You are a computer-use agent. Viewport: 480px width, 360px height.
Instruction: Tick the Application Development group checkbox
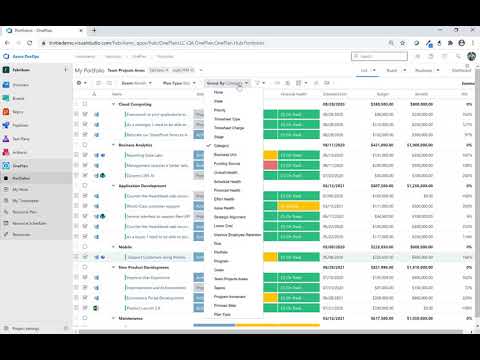pyautogui.click(x=85, y=186)
